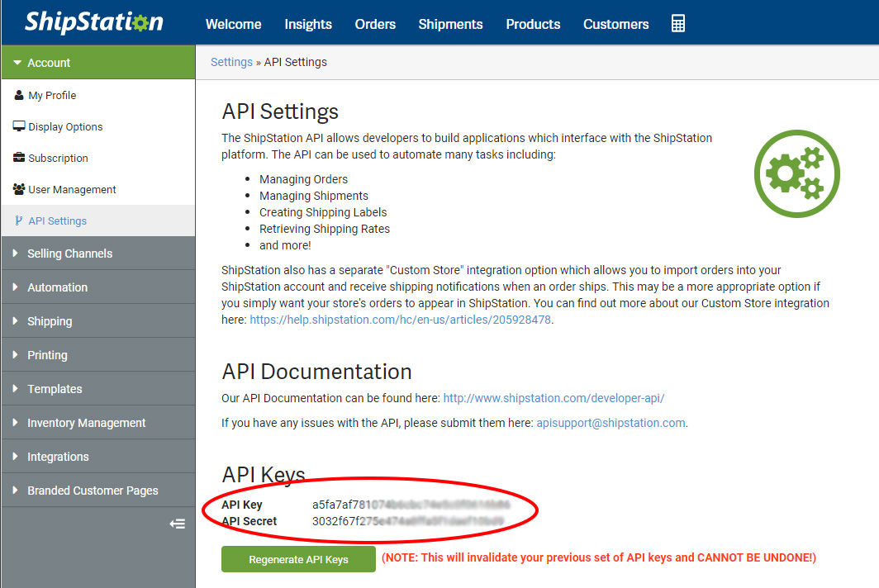Expand the Printing section
Image resolution: width=879 pixels, height=588 pixels.
click(x=98, y=355)
